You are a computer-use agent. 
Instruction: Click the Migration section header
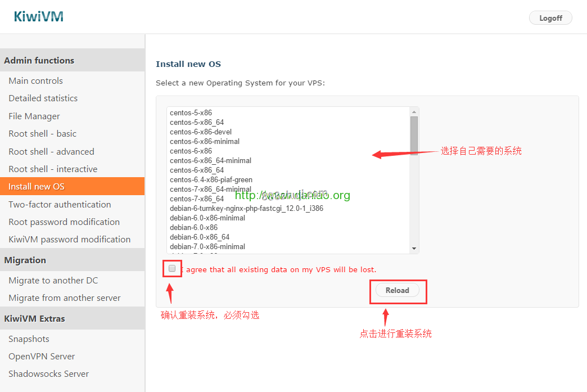(x=73, y=260)
